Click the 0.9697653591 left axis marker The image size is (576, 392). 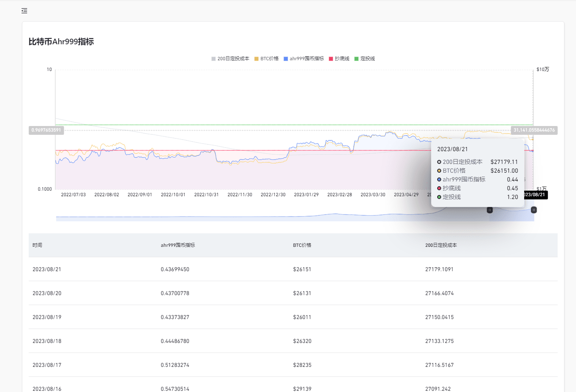[46, 130]
